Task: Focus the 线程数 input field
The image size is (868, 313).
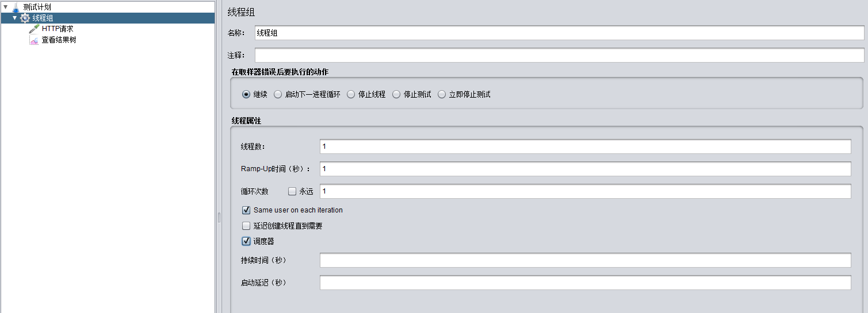Action: click(585, 146)
